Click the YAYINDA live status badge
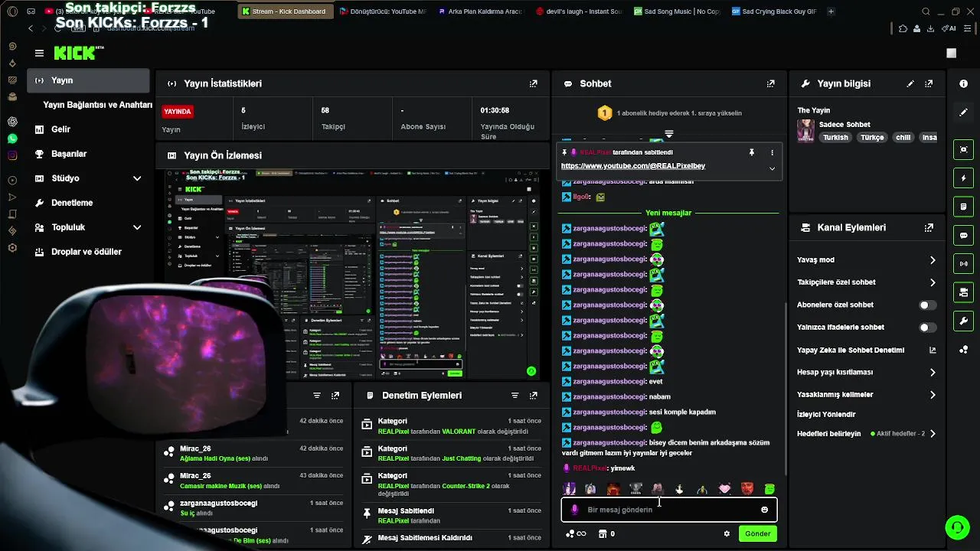 pyautogui.click(x=178, y=112)
